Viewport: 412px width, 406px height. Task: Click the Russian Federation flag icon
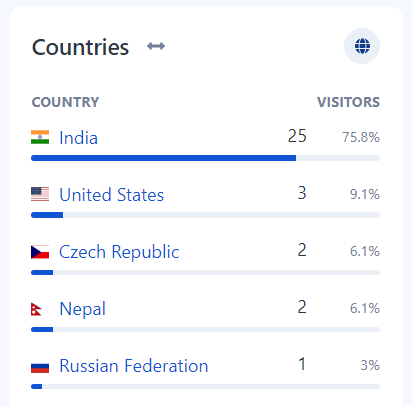tap(40, 366)
